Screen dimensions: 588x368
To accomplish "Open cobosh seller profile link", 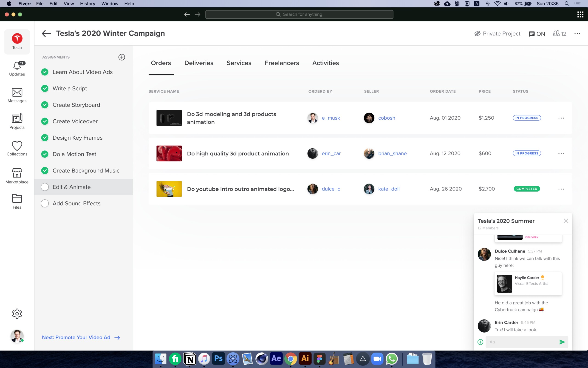I will pyautogui.click(x=387, y=118).
